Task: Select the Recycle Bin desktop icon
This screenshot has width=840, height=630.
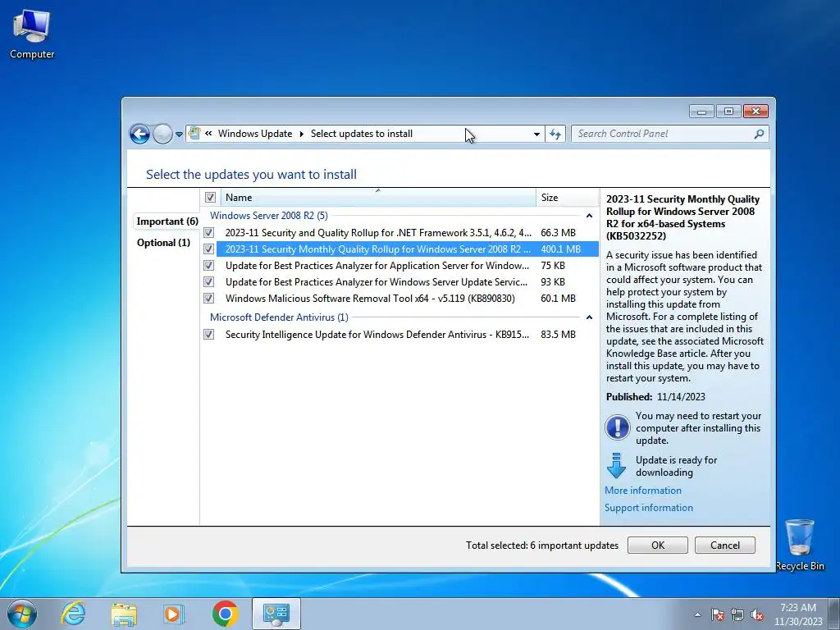Action: point(800,545)
